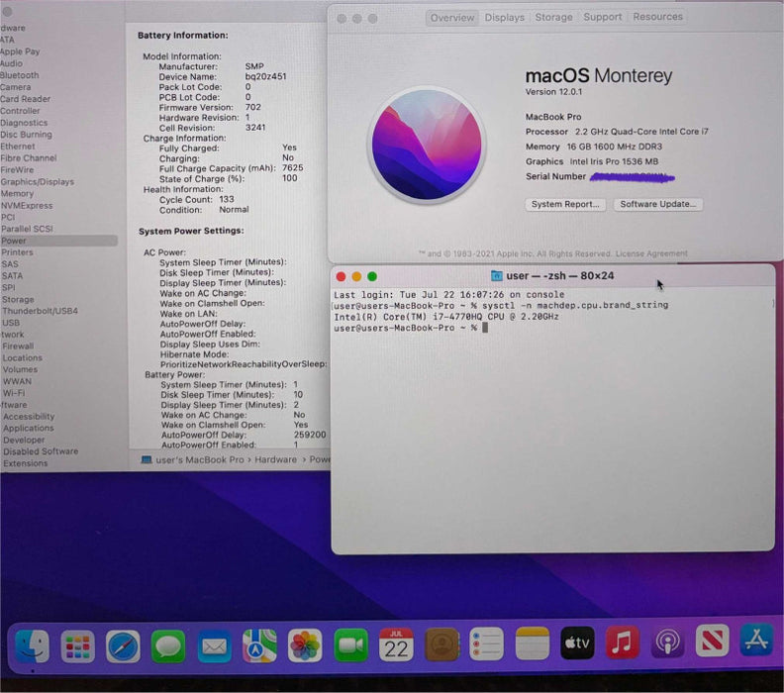Launch Apple TV app from the Dock
Image resolution: width=784 pixels, height=693 pixels.
(x=577, y=643)
